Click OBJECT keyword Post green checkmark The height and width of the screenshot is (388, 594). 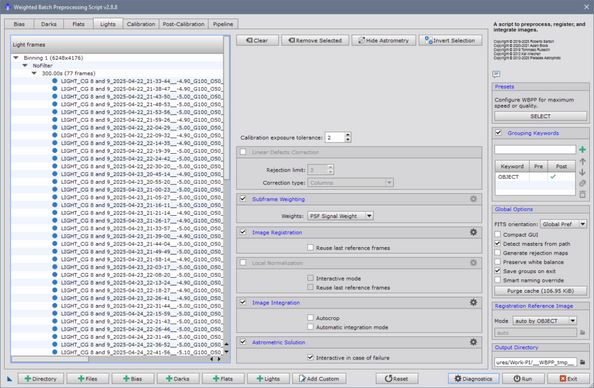point(553,177)
